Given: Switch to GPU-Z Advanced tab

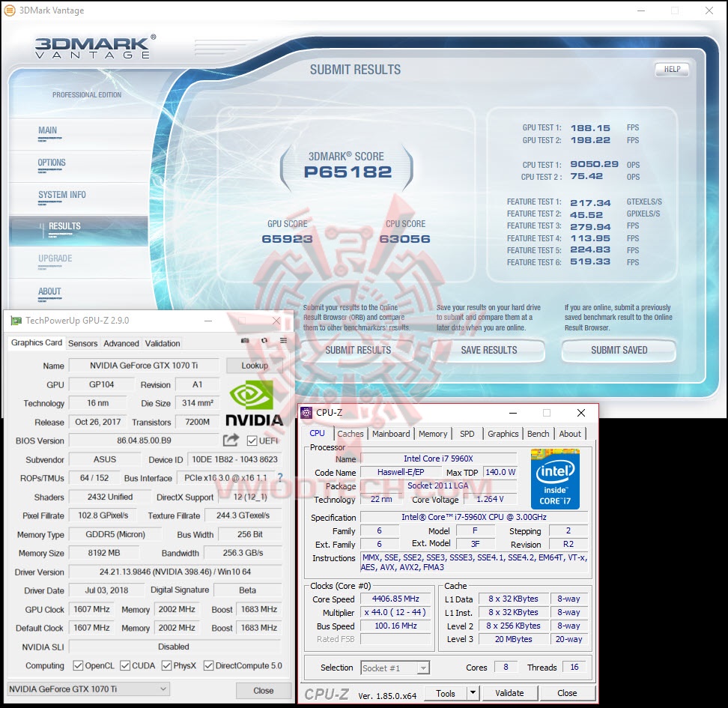Looking at the screenshot, I should (121, 343).
